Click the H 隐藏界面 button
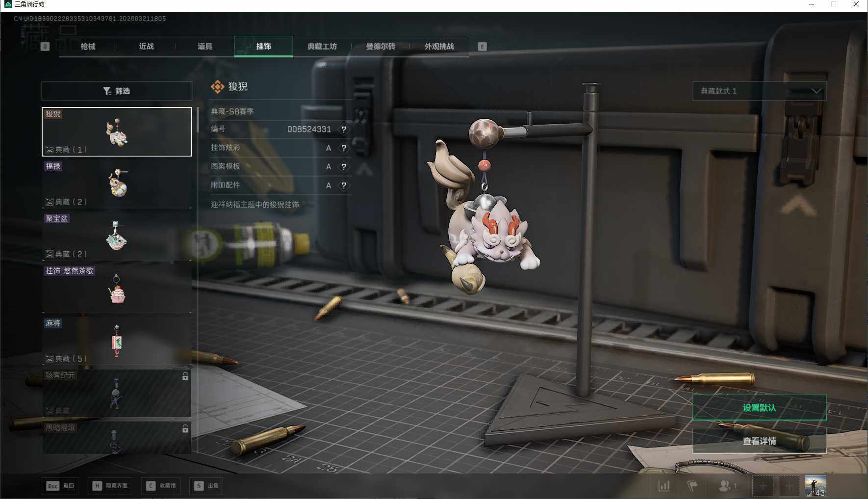This screenshot has height=499, width=868. (x=110, y=486)
